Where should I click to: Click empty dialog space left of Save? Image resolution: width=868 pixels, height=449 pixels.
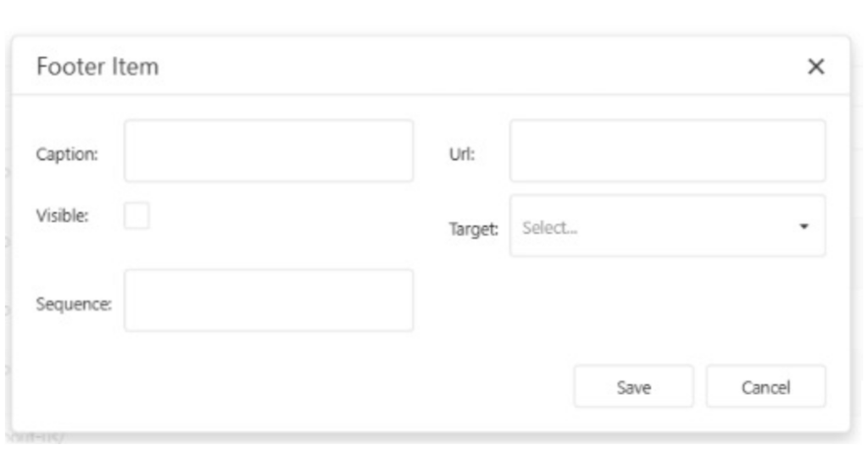click(339, 387)
